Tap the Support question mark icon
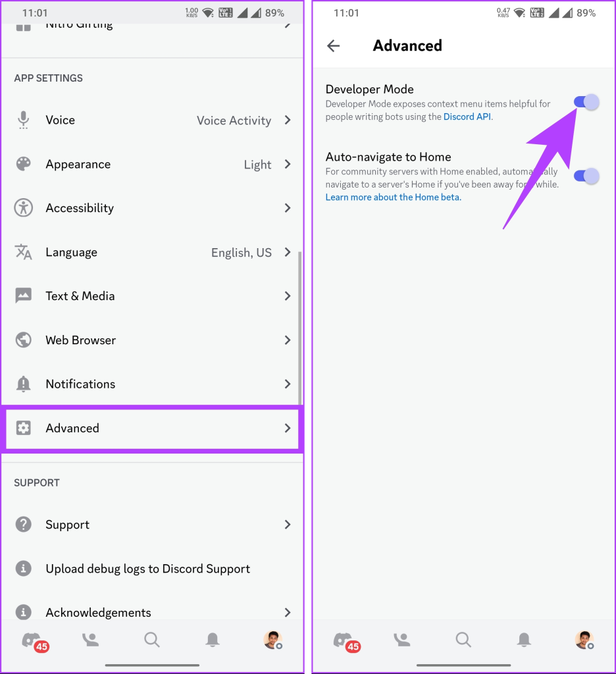 pyautogui.click(x=23, y=525)
